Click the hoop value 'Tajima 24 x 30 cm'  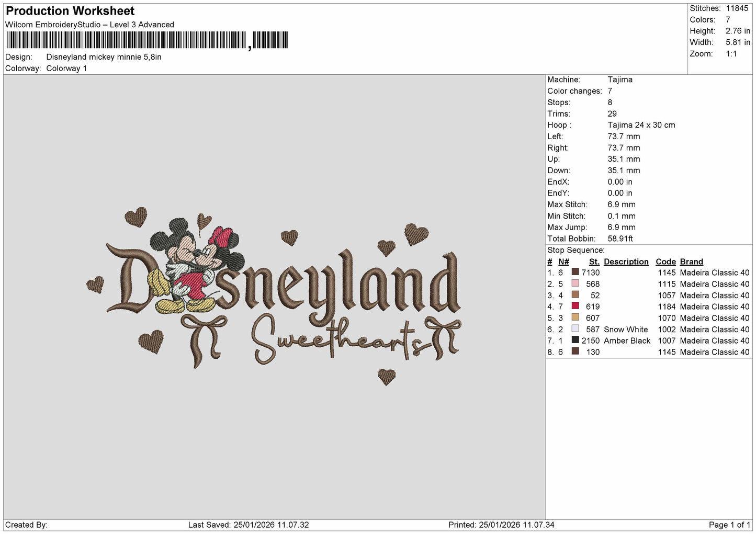coord(641,125)
